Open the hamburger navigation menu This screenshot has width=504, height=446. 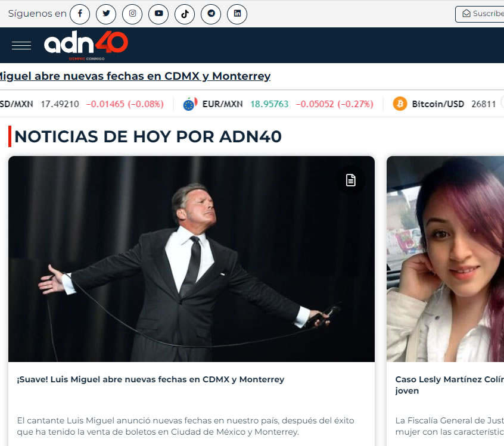21,45
